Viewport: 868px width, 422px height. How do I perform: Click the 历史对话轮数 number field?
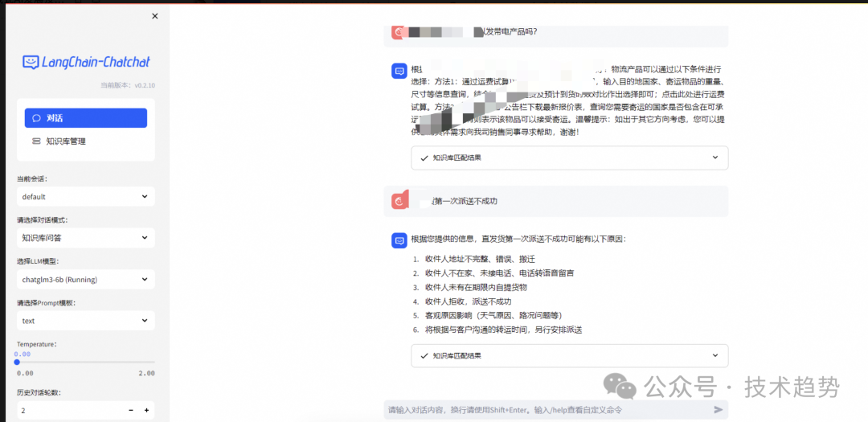(70, 411)
